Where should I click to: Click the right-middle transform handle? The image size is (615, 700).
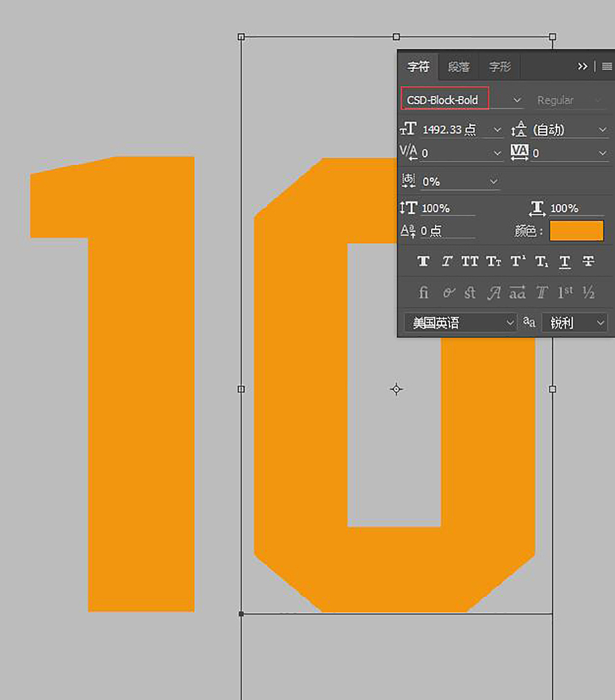pyautogui.click(x=552, y=389)
